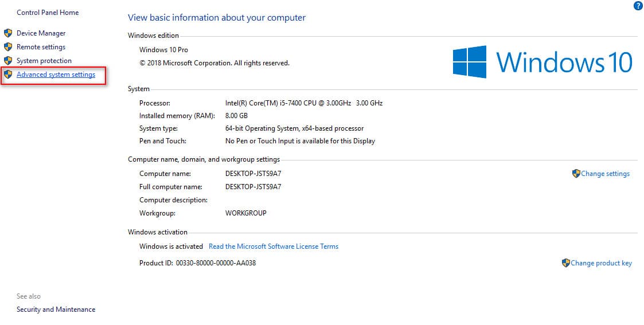
Task: Read the Microsoft Software License Terms
Action: tap(274, 246)
